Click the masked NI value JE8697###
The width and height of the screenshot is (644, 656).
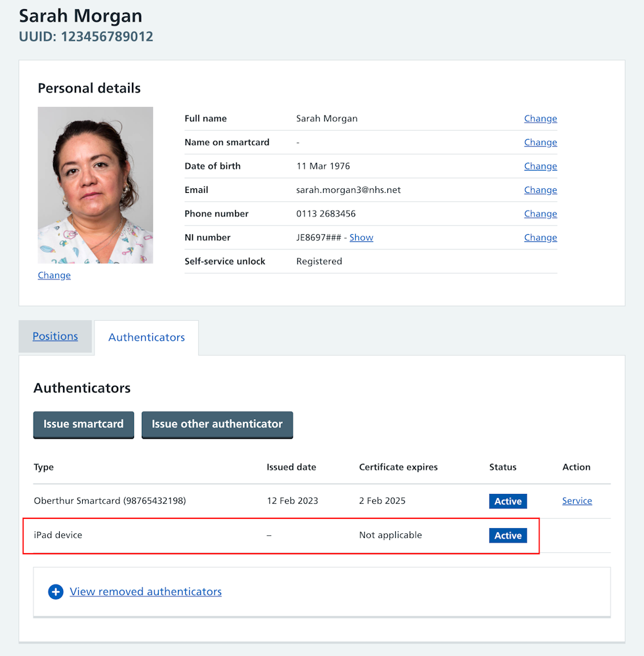coord(318,237)
